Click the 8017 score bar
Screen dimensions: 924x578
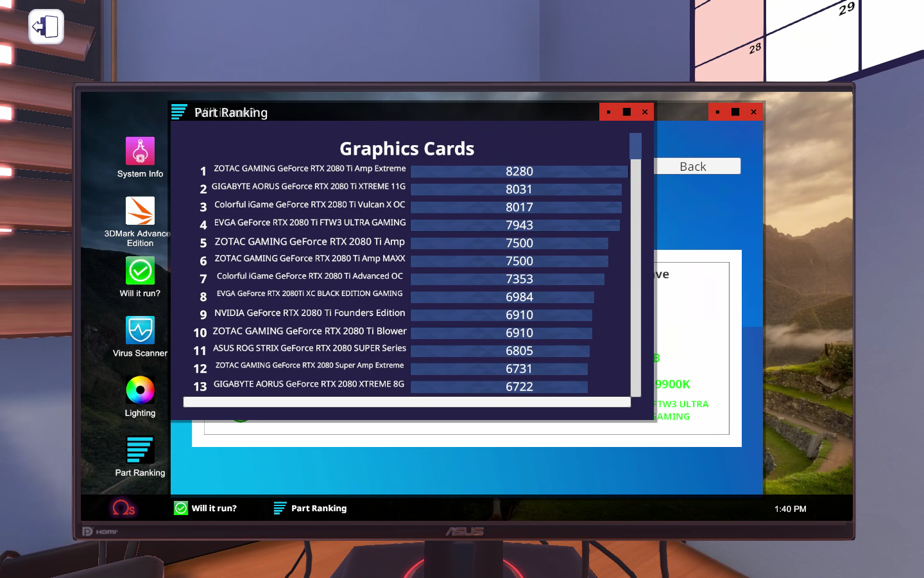[516, 207]
